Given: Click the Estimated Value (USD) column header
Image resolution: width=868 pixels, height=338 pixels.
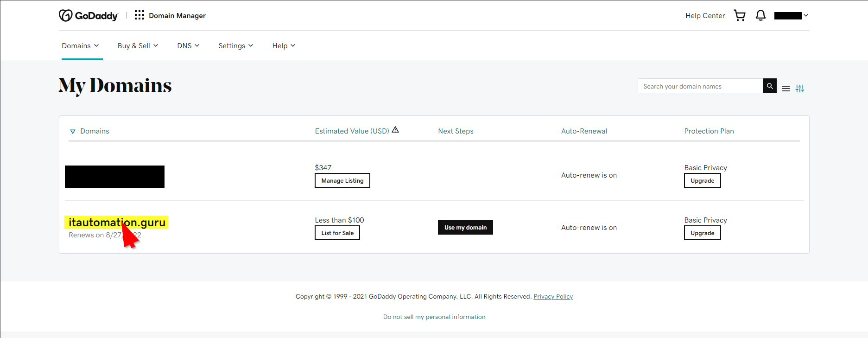Looking at the screenshot, I should pos(352,131).
